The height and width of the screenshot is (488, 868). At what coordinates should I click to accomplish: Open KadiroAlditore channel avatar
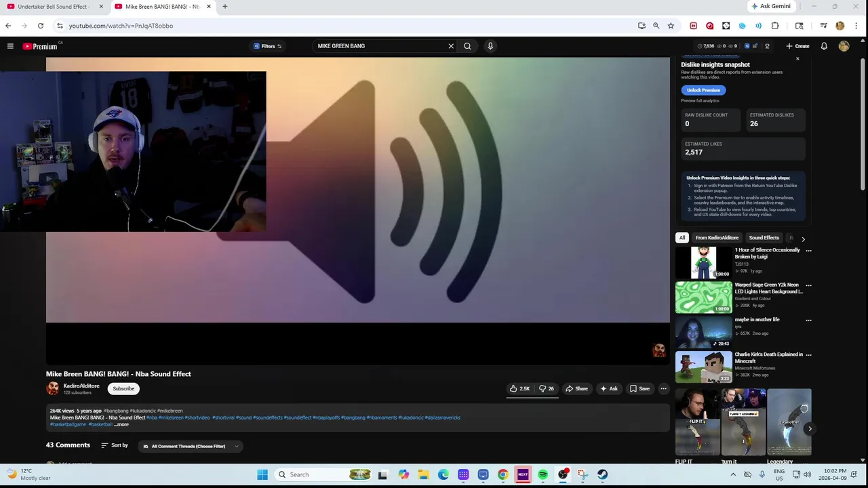coord(52,388)
